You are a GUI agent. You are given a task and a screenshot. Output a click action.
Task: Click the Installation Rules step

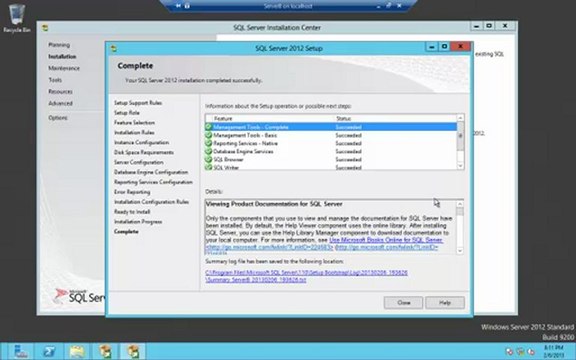tap(134, 133)
